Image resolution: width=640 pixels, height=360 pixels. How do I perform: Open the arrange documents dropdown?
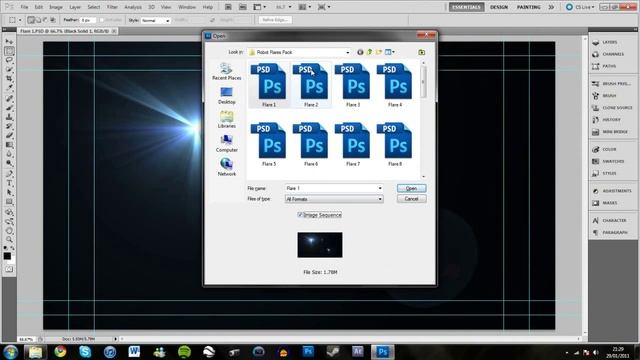tap(304, 7)
